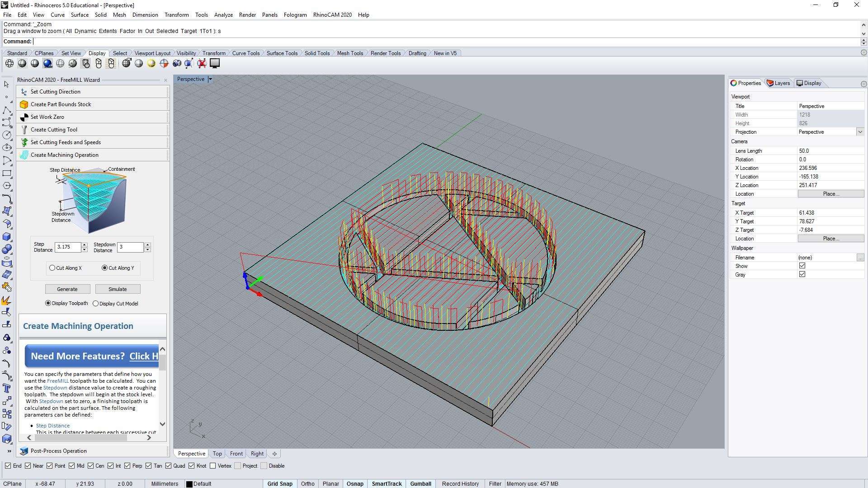Click the Target Location Place button
The width and height of the screenshot is (868, 488).
pyautogui.click(x=831, y=239)
